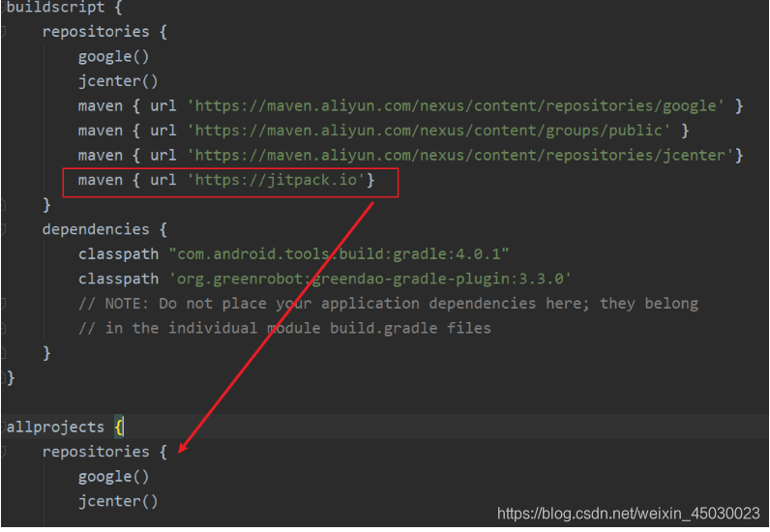This screenshot has height=532, width=770.
Task: Click the 'https://jitpack.io' URL string
Action: click(x=277, y=180)
